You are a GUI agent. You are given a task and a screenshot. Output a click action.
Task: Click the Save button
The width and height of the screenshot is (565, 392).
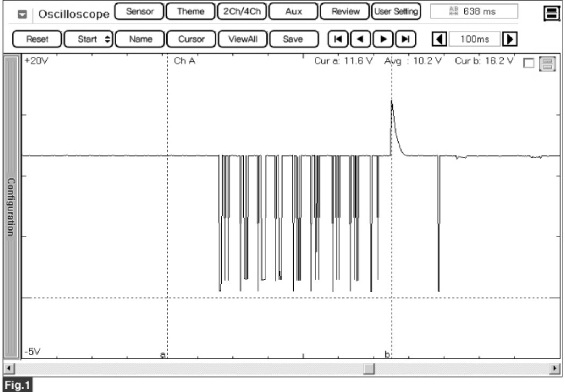[293, 39]
